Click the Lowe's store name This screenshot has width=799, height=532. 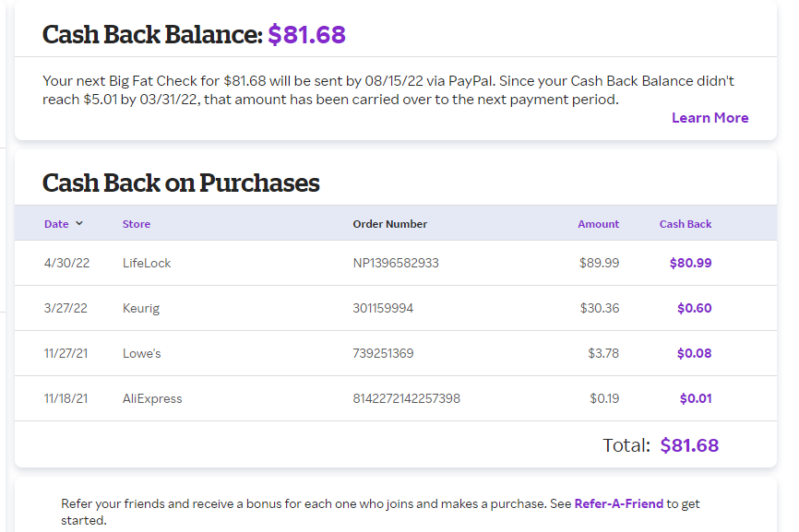click(142, 353)
